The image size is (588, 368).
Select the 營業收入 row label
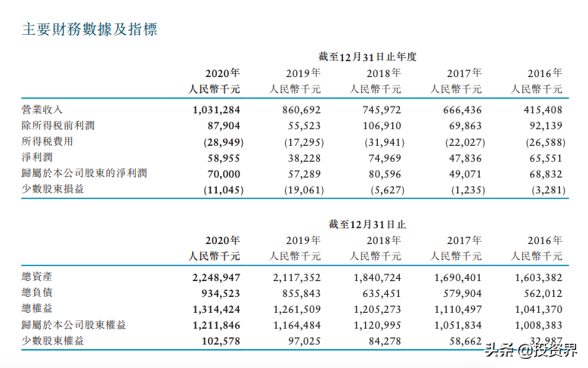coord(42,110)
